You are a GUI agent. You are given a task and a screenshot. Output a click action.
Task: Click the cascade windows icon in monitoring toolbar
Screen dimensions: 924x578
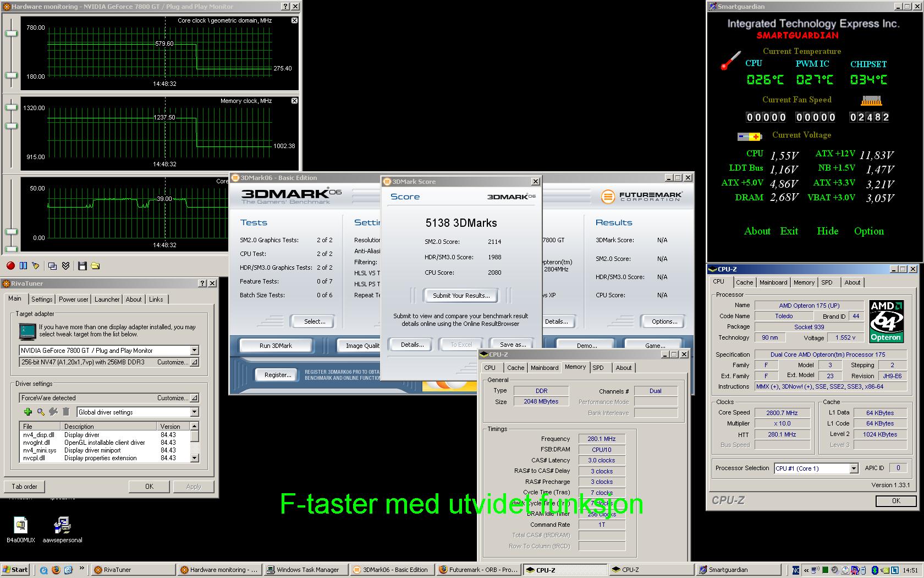tap(53, 266)
